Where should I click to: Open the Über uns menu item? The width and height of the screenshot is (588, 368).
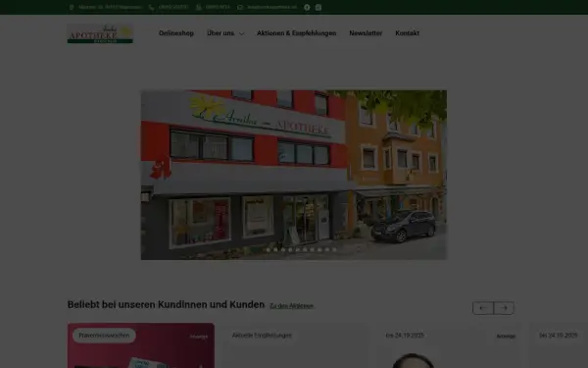pyautogui.click(x=220, y=33)
